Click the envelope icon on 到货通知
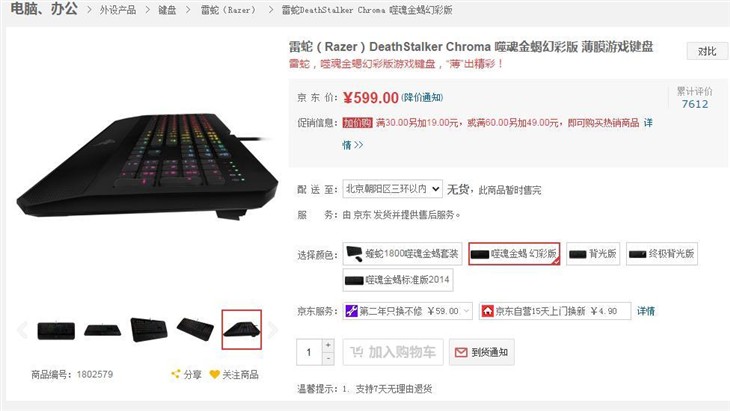Image resolution: width=730 pixels, height=411 pixels. click(461, 352)
